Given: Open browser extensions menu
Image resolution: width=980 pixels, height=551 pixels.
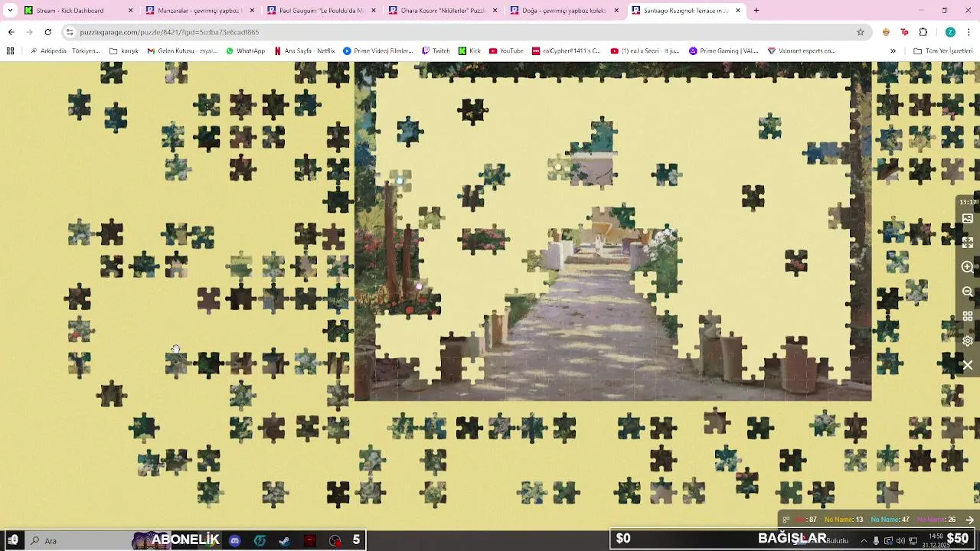Looking at the screenshot, I should point(923,32).
